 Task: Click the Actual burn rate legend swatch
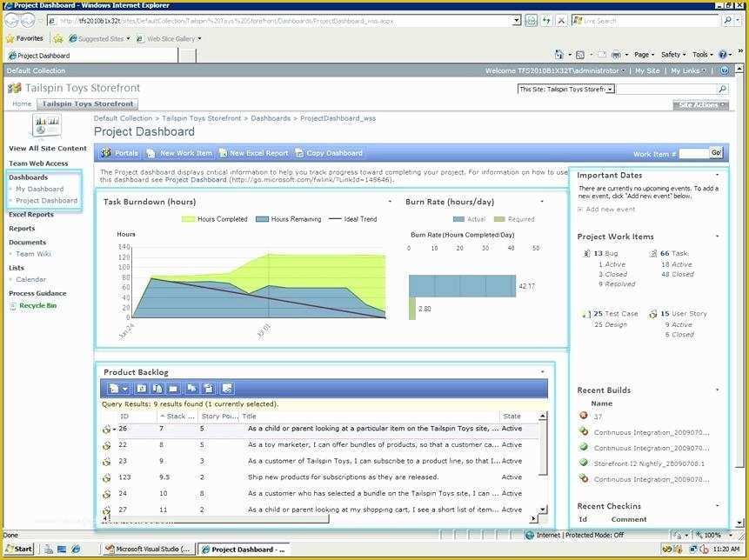458,219
